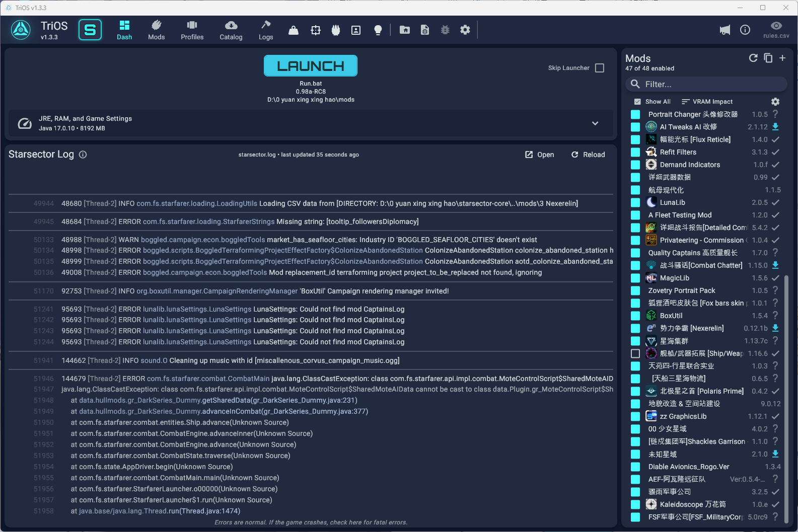Open the rules.csv eye dropdown
Screen dimensions: 798x532
coord(776,30)
